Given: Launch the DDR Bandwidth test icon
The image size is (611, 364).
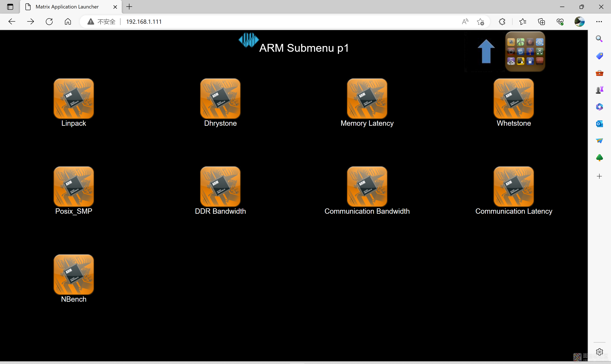Looking at the screenshot, I should [x=220, y=186].
